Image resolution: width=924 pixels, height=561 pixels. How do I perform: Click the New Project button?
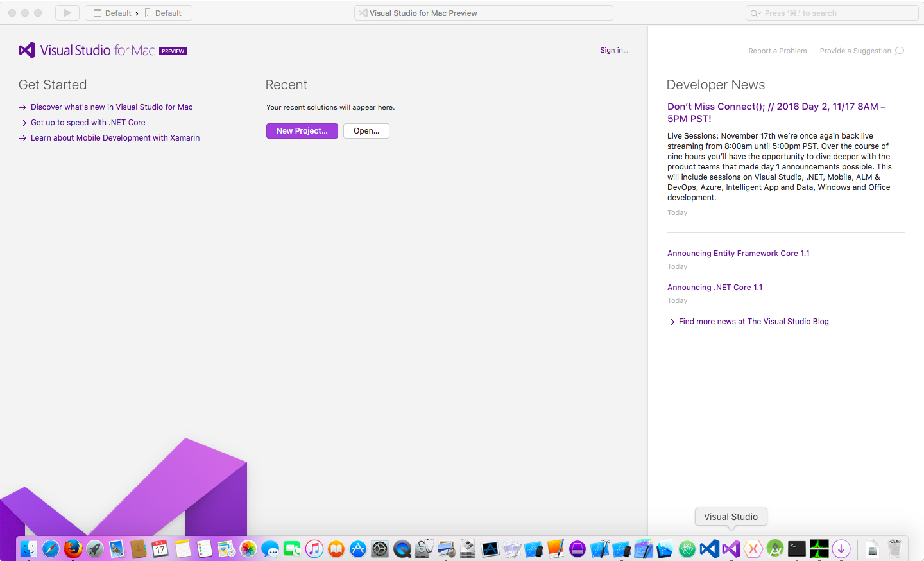click(302, 131)
